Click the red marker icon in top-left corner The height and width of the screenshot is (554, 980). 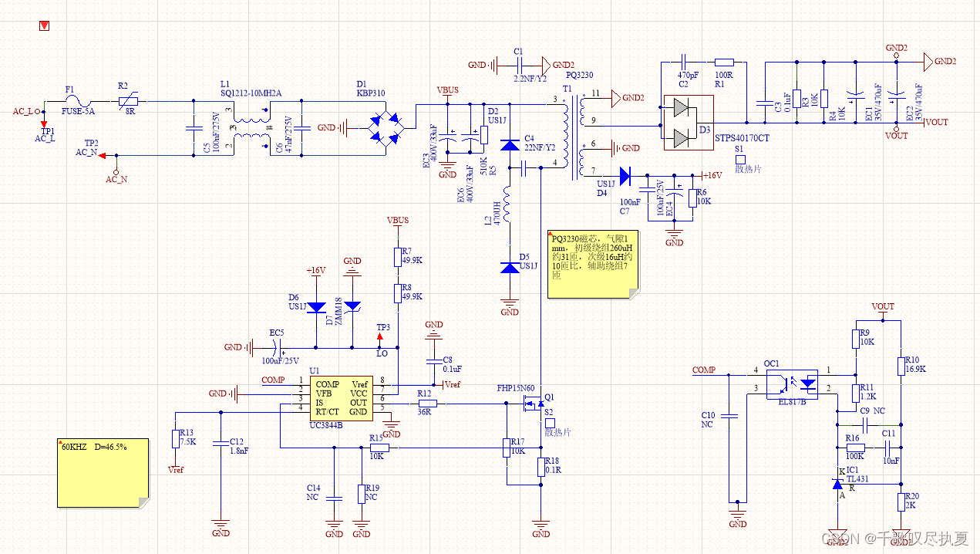44,26
